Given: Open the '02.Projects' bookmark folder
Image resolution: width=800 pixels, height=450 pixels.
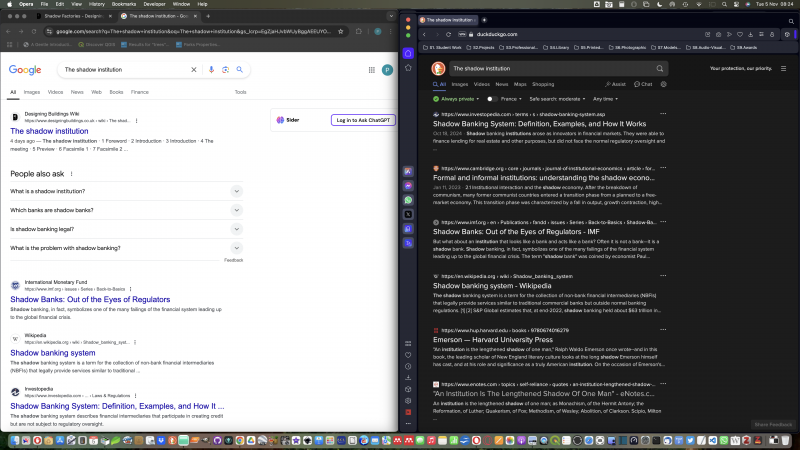Looking at the screenshot, I should pos(480,47).
